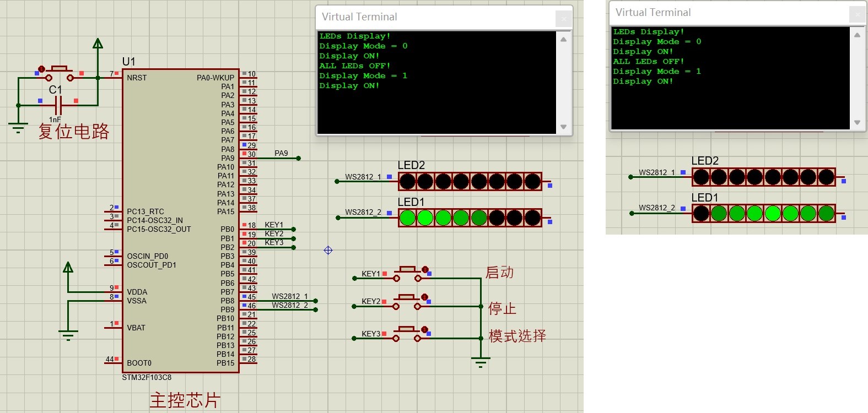Select the power arrow symbol connected to VDDA
Screen dimensions: 868x413
68,268
